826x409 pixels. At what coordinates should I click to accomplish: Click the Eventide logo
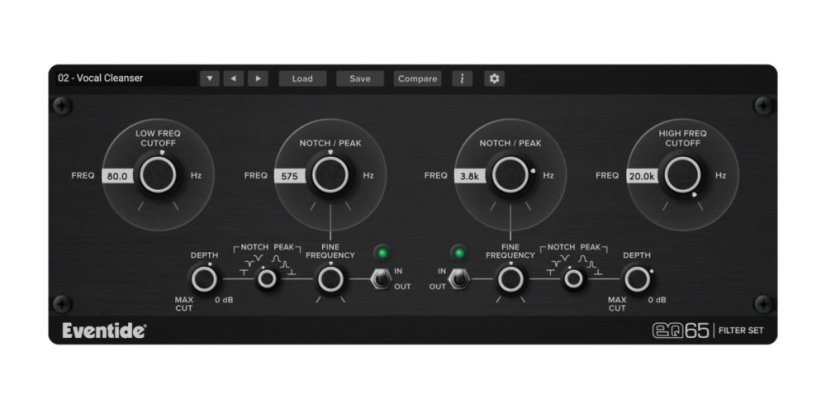[x=104, y=331]
